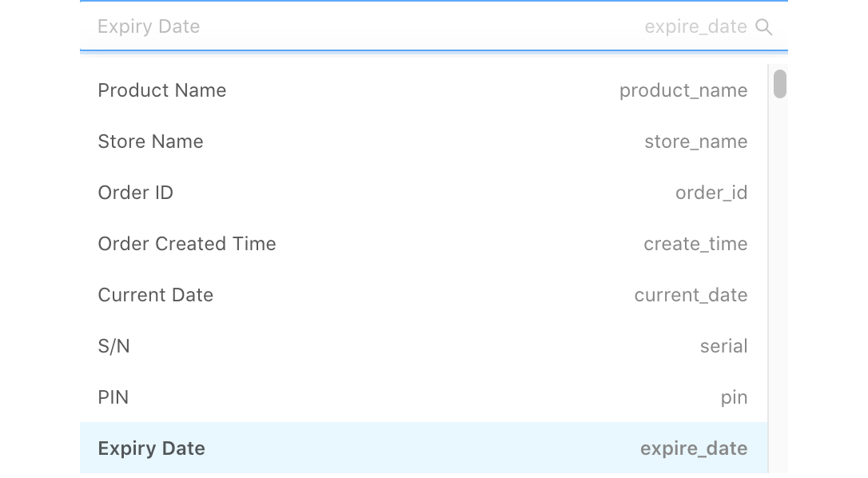
Task: Click the expire_date key in highlighted row
Action: point(694,448)
